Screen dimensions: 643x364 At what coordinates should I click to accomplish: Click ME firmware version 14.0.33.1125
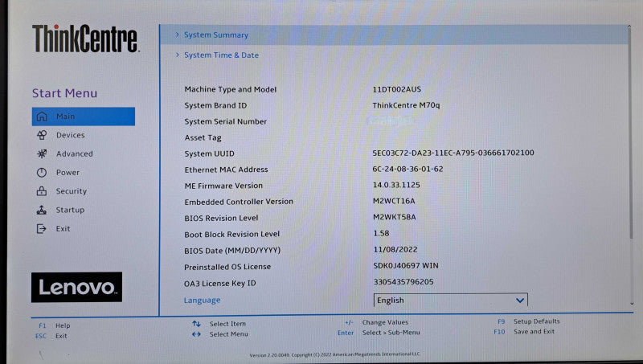(396, 185)
